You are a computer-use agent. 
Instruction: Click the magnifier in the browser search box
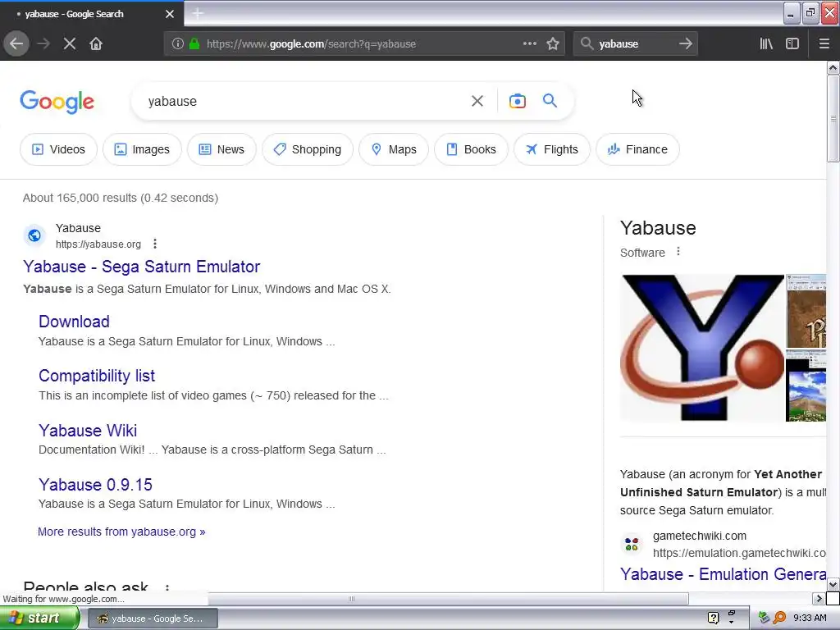[587, 43]
